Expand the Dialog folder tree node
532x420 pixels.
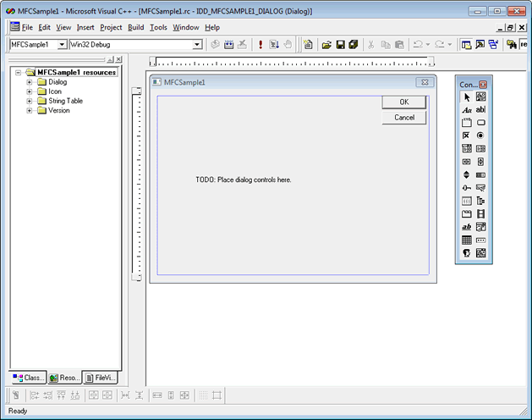click(x=30, y=82)
